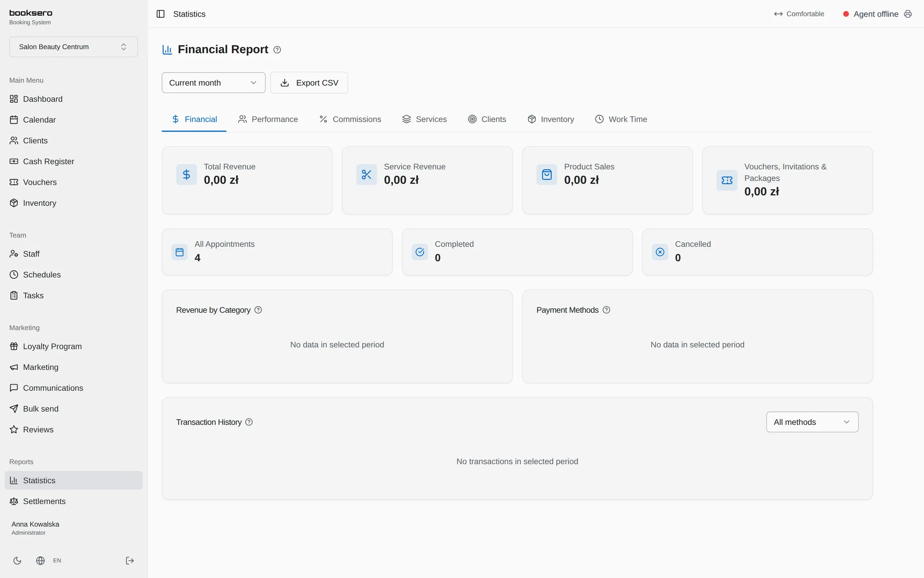Click Total Revenue dollar icon

tap(187, 174)
